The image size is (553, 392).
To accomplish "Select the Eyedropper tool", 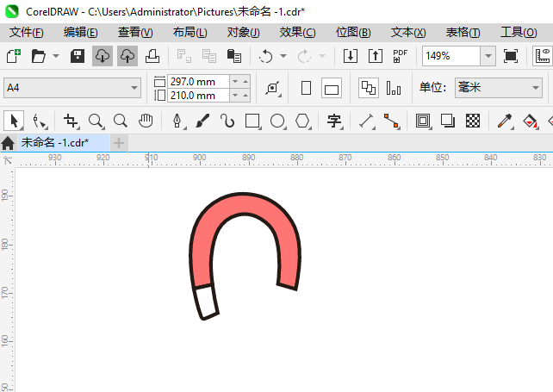I will point(505,121).
